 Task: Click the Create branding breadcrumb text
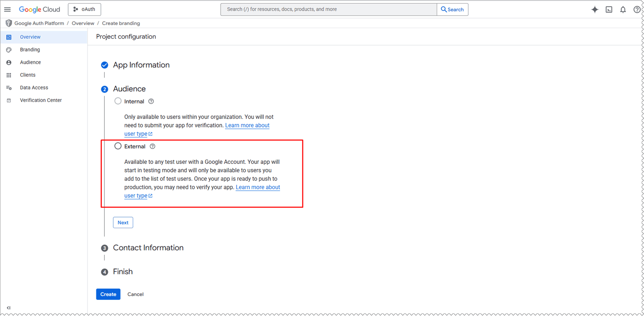(121, 23)
